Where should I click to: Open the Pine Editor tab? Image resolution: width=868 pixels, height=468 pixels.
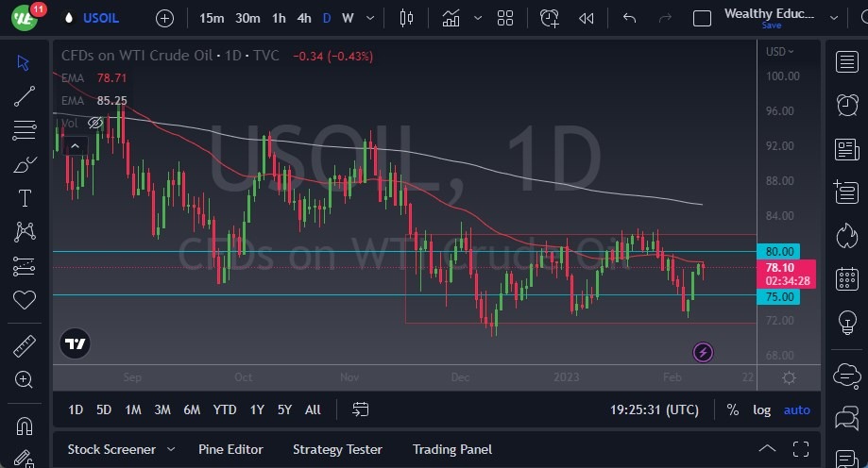pyautogui.click(x=230, y=449)
